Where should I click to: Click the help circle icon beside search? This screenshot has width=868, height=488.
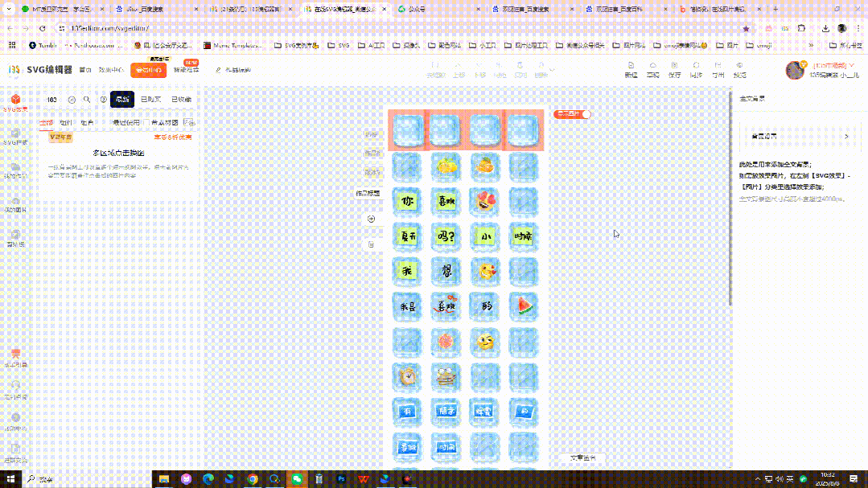tap(103, 100)
